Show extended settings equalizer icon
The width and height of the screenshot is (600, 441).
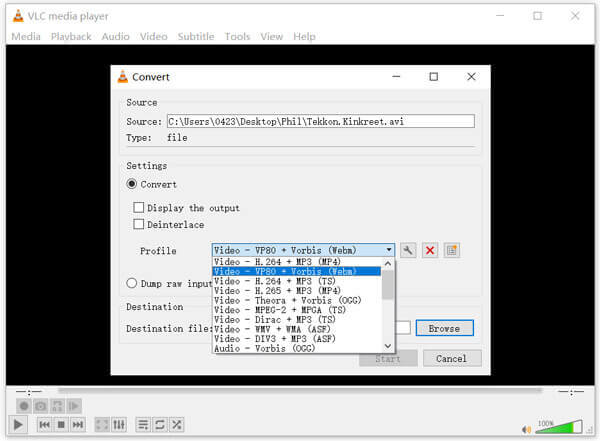119,424
